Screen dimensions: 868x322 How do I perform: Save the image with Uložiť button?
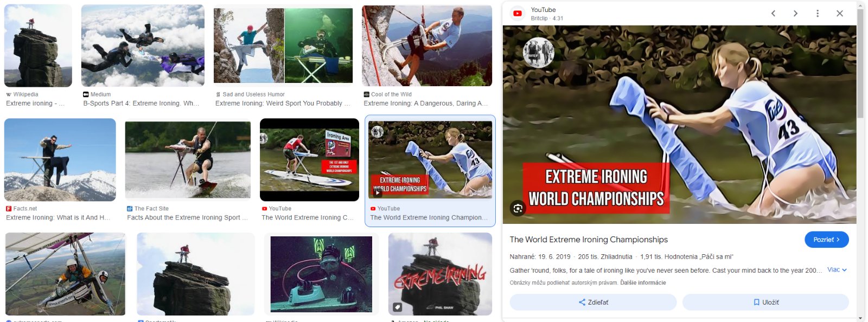(765, 302)
